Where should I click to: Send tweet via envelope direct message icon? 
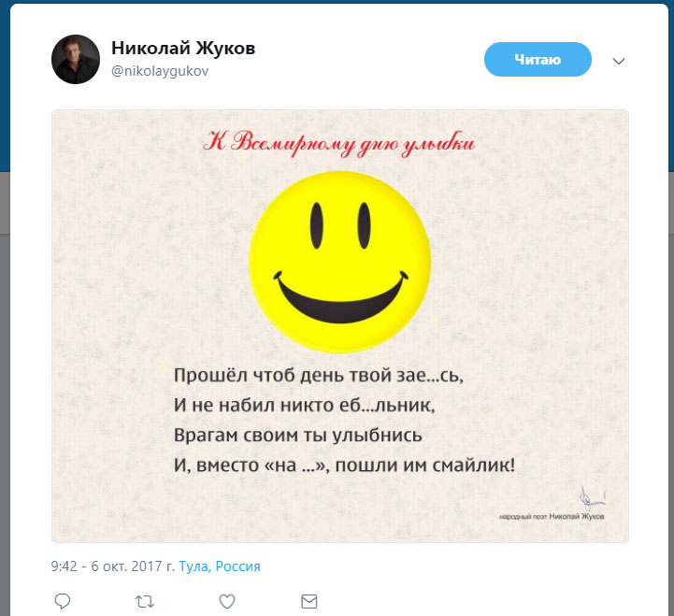[309, 601]
